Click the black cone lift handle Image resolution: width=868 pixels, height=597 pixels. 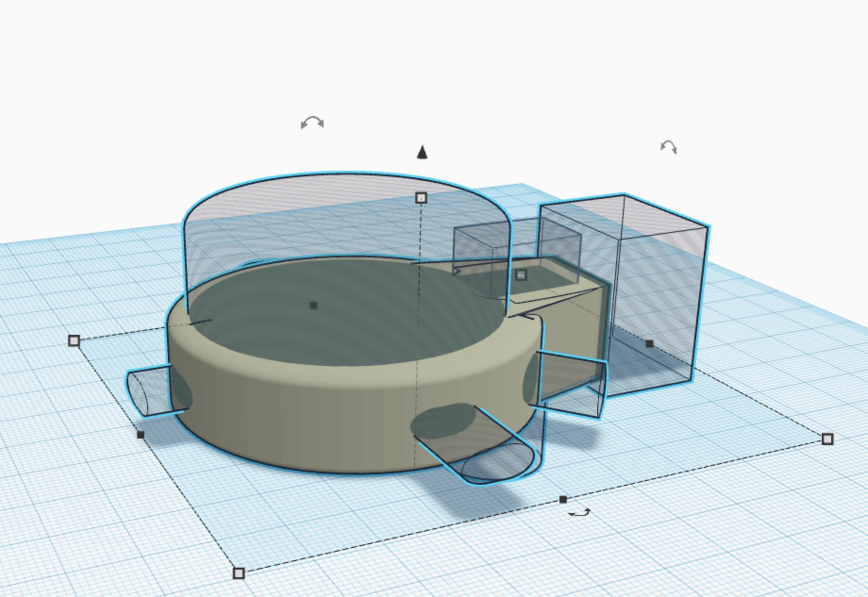point(422,152)
